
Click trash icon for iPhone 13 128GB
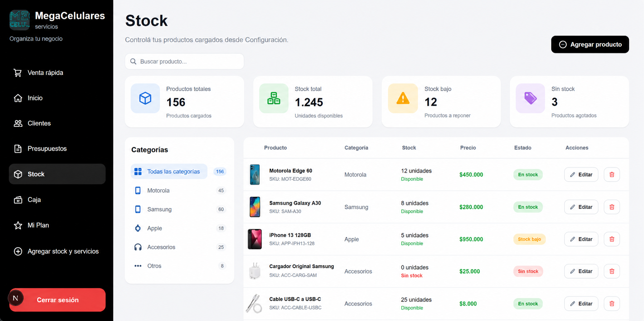(x=612, y=239)
